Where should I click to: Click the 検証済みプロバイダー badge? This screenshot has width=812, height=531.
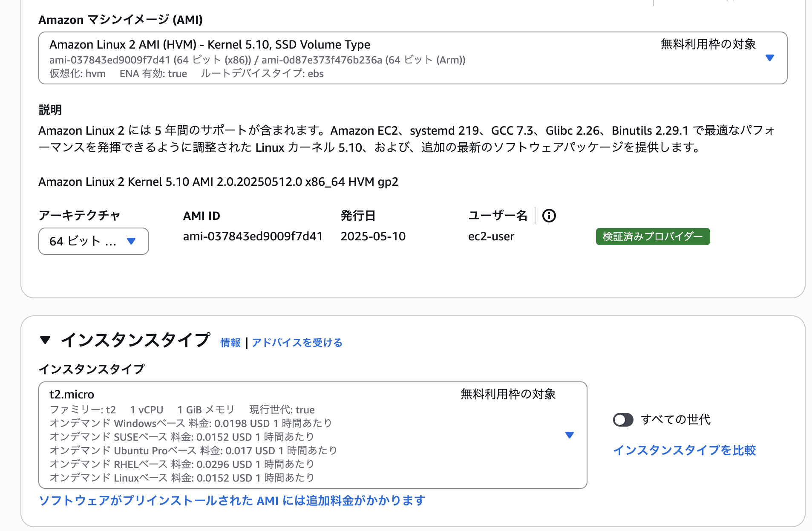(x=652, y=237)
